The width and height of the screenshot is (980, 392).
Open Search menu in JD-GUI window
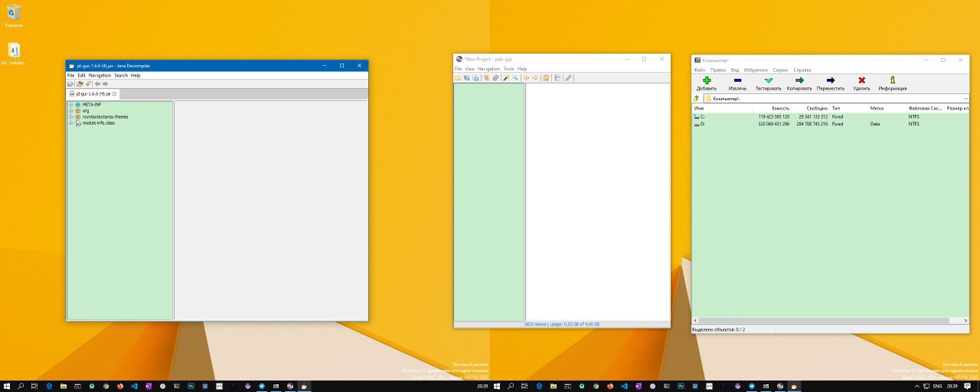[x=121, y=75]
